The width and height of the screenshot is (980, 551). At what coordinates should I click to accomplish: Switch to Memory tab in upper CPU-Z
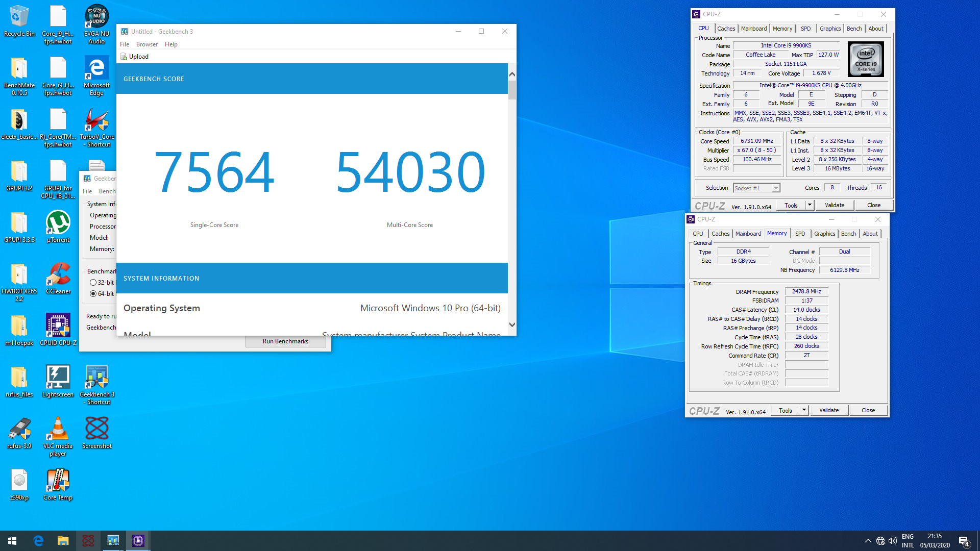(782, 29)
